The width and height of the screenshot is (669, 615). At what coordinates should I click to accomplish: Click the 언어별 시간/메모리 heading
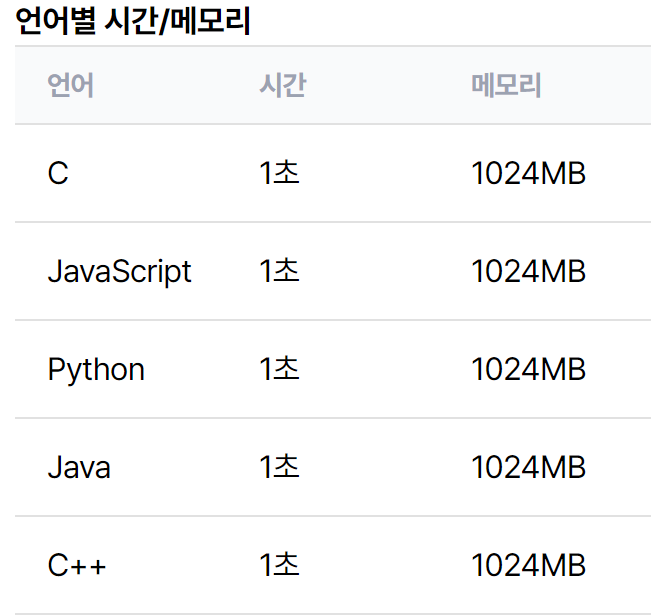pos(133,21)
